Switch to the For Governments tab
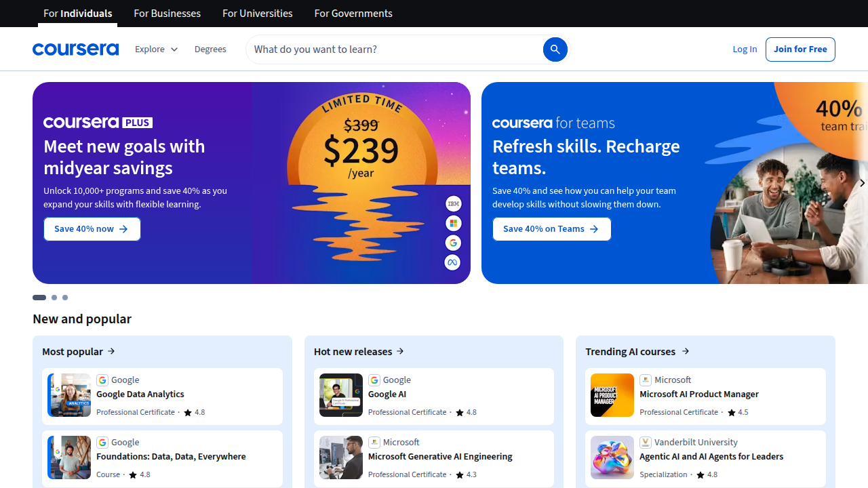This screenshot has width=868, height=488. (x=353, y=14)
